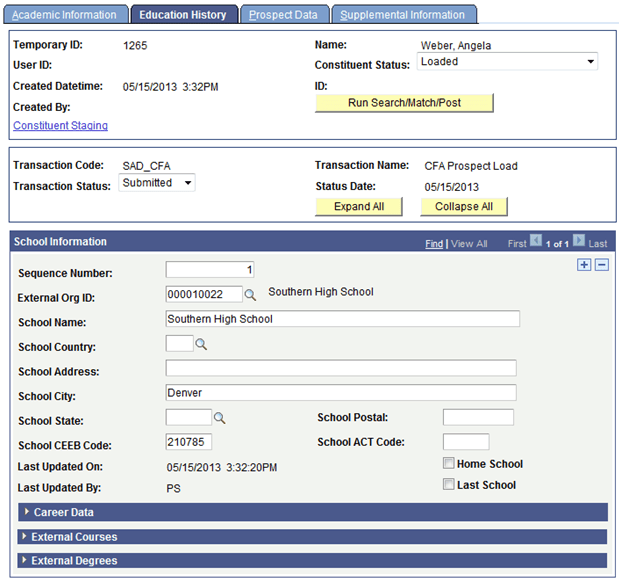Click the 1 of 1 row counter
This screenshot has width=619, height=582.
tap(557, 244)
